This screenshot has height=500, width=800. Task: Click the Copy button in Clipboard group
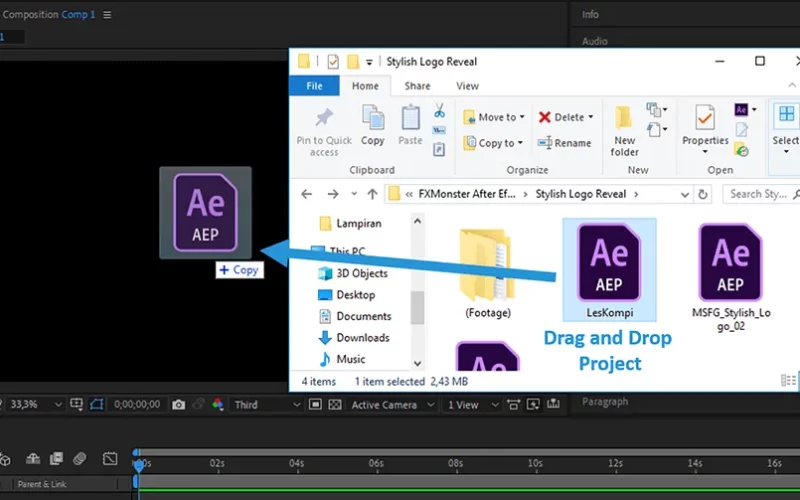point(373,126)
